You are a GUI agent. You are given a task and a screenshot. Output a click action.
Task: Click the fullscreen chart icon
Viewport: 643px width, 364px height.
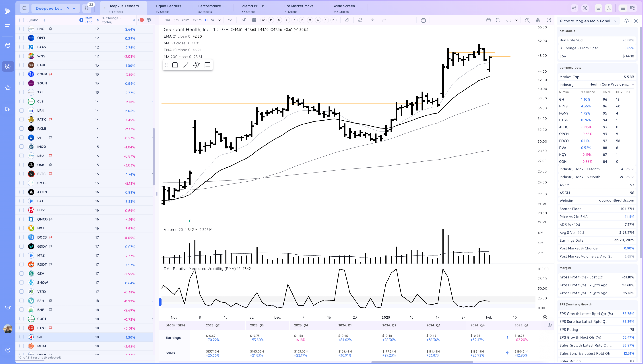(x=549, y=20)
